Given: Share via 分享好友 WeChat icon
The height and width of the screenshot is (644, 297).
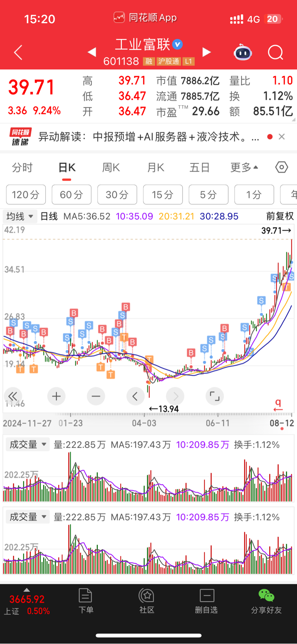Looking at the screenshot, I should pyautogui.click(x=266, y=601).
